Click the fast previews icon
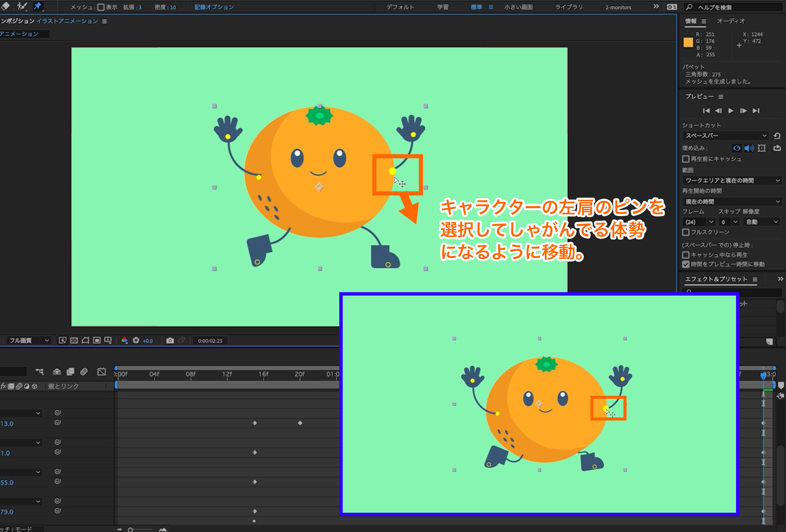 pyautogui.click(x=62, y=340)
